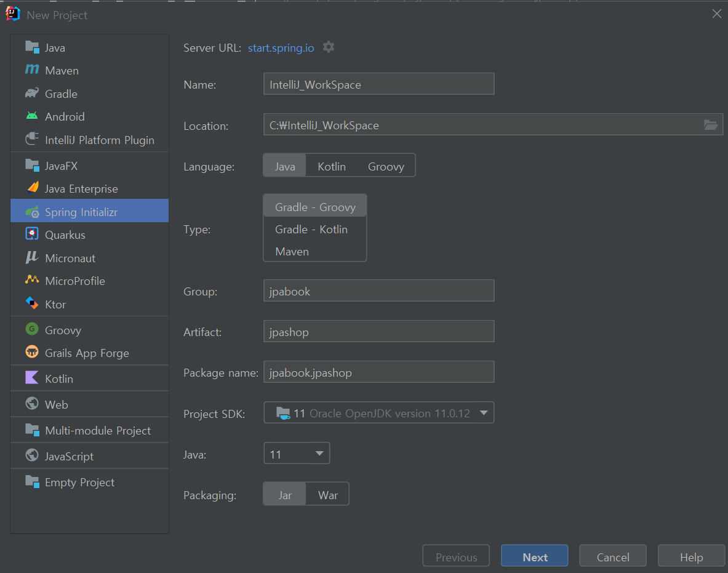
Task: Select Multi-module Project entry
Action: (90, 430)
